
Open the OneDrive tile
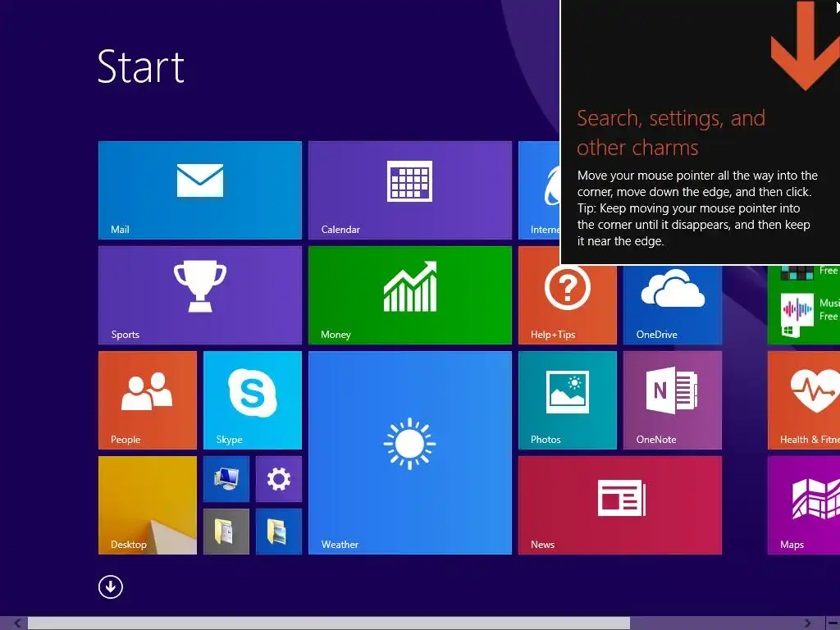(x=673, y=305)
